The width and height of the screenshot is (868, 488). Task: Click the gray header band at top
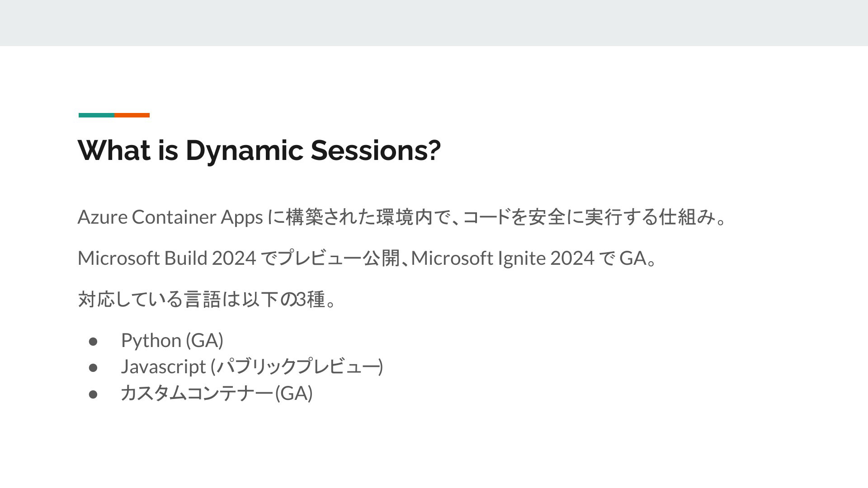pos(434,23)
